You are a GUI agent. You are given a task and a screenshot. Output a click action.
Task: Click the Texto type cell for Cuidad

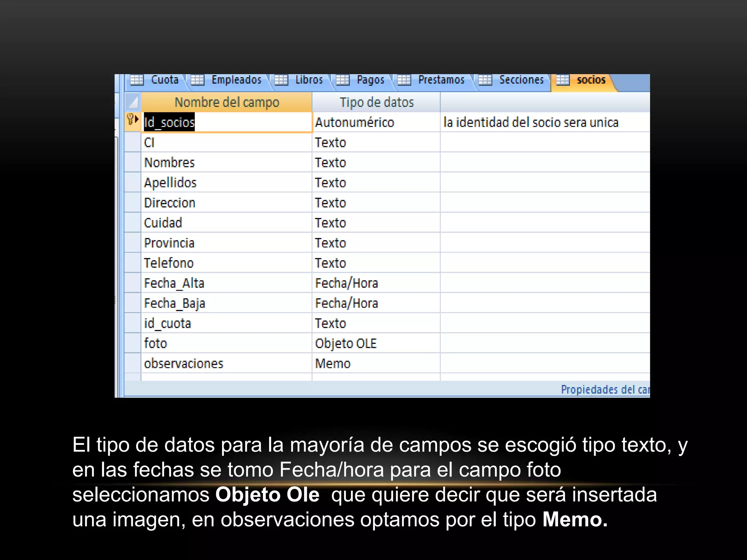376,222
